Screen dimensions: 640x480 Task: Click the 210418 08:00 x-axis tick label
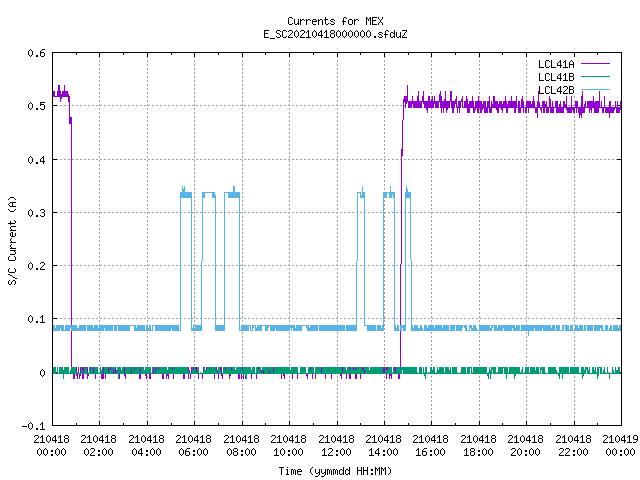[241, 445]
